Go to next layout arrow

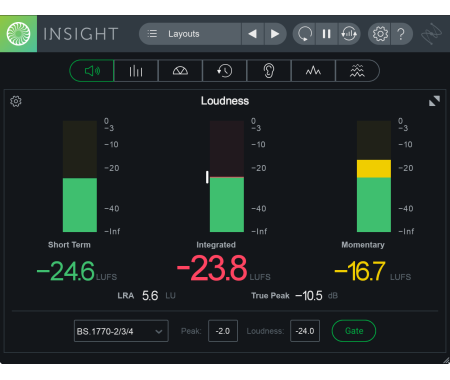click(x=275, y=34)
